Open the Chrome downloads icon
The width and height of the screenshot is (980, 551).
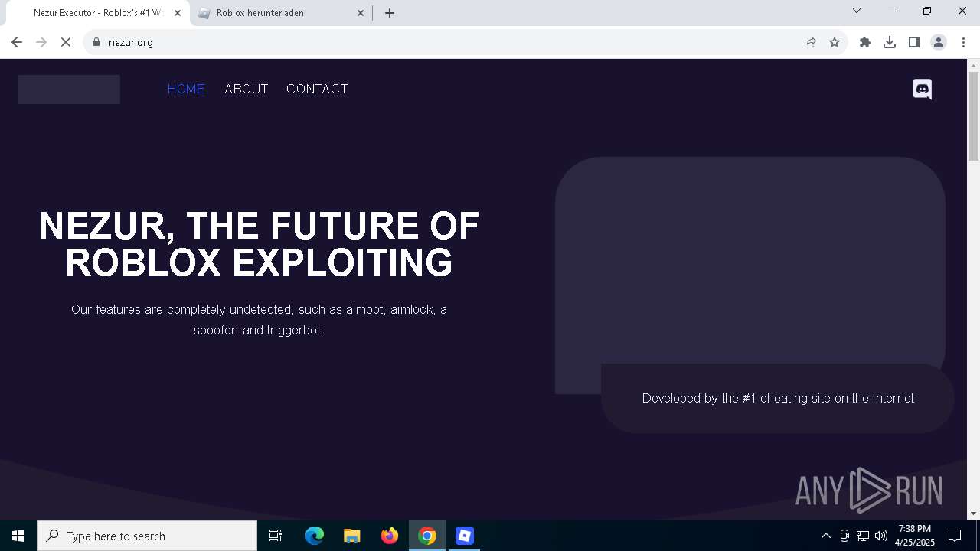[890, 42]
